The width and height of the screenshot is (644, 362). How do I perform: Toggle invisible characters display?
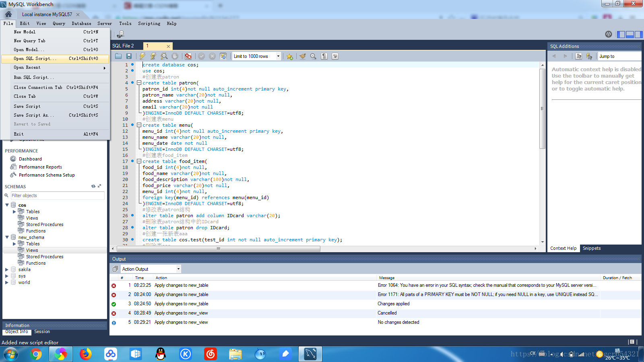click(x=324, y=56)
